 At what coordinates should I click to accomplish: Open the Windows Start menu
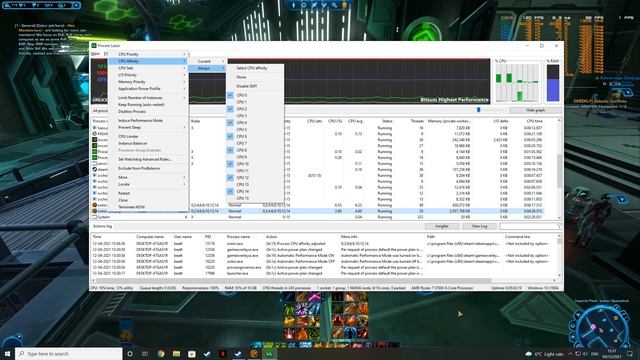[x=7, y=353]
